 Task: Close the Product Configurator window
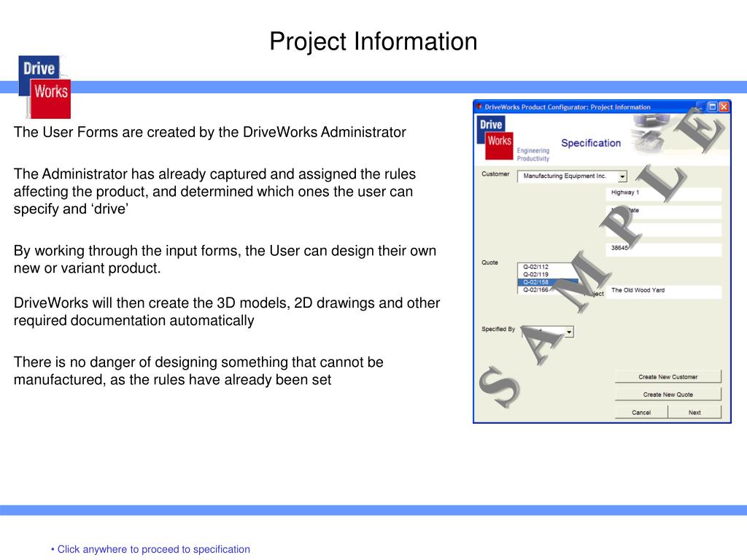(x=724, y=106)
